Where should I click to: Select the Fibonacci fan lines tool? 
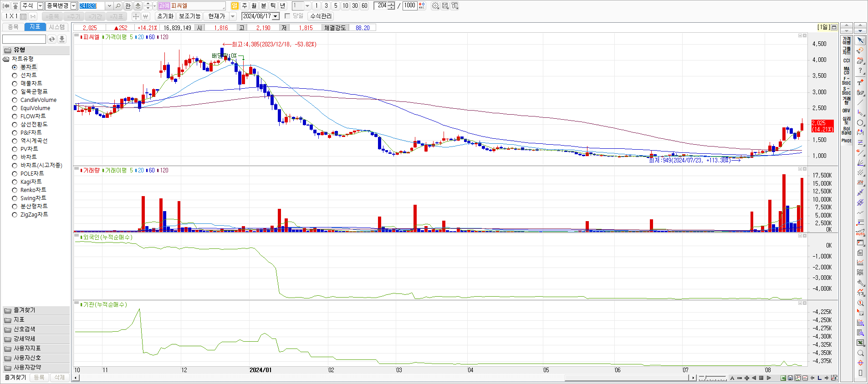860,162
